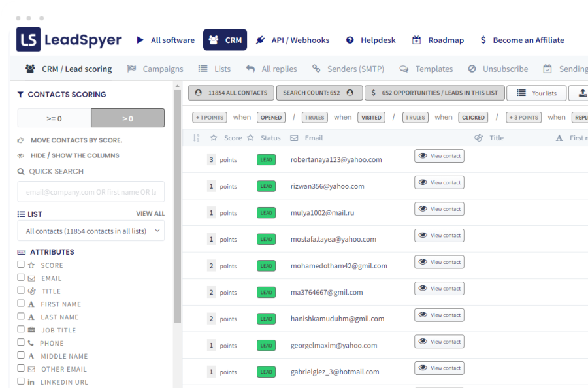Screen dimensions: 588x388
Task: Open the Campaigns tab
Action: 155,69
